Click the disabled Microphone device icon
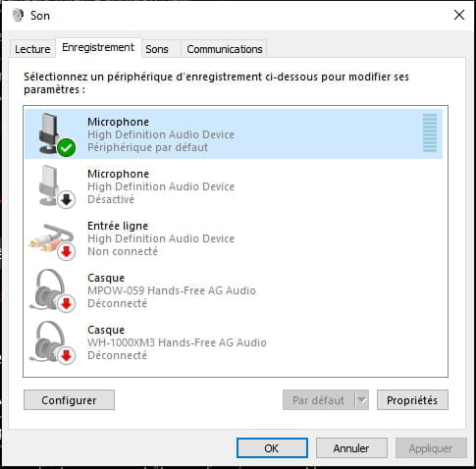476x469 pixels. [x=52, y=185]
